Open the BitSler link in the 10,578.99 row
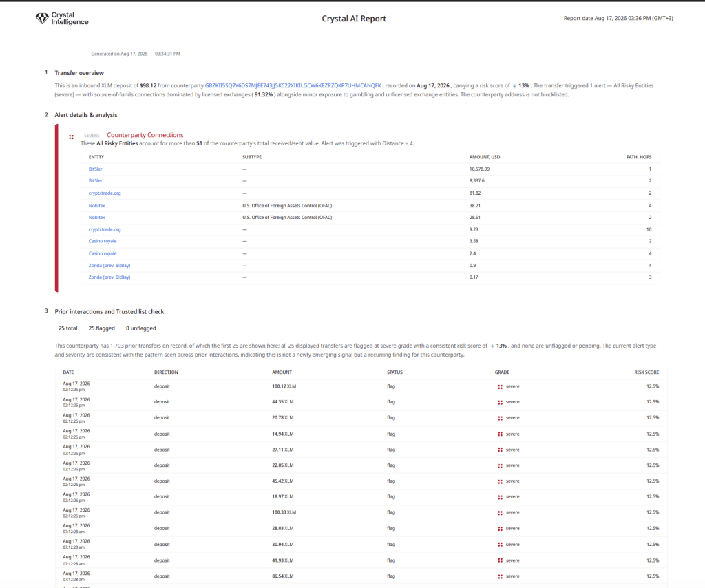705x588 pixels. tap(95, 169)
